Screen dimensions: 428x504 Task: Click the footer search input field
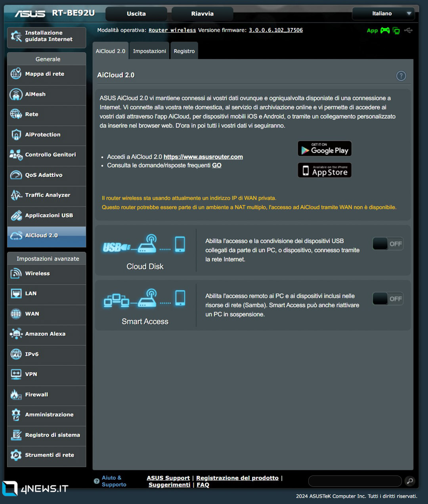[x=355, y=481]
